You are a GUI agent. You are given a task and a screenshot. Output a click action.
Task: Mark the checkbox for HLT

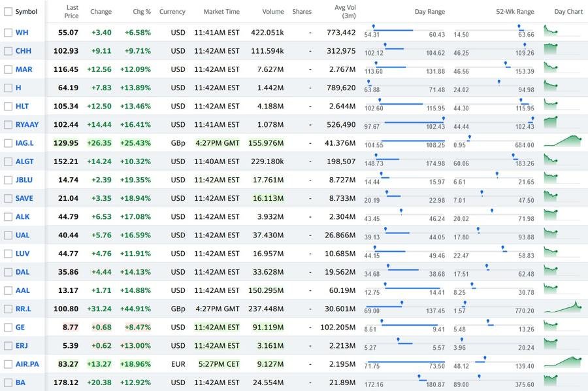(x=8, y=106)
